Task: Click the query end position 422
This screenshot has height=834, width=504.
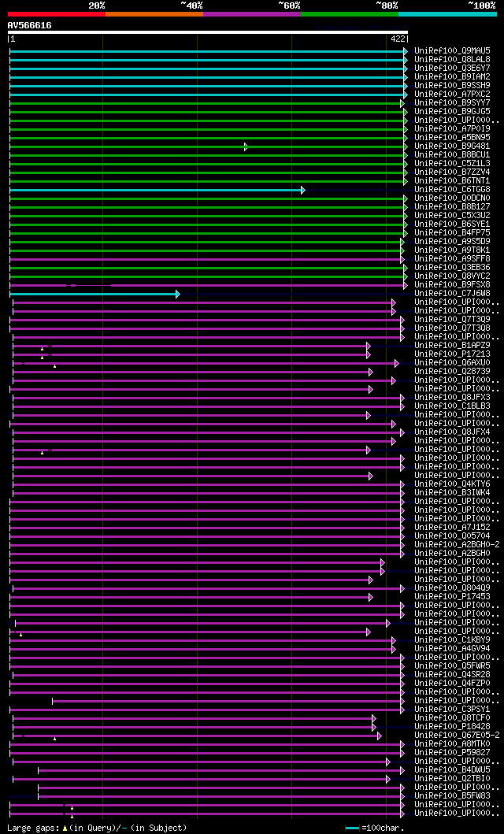Action: click(x=397, y=39)
